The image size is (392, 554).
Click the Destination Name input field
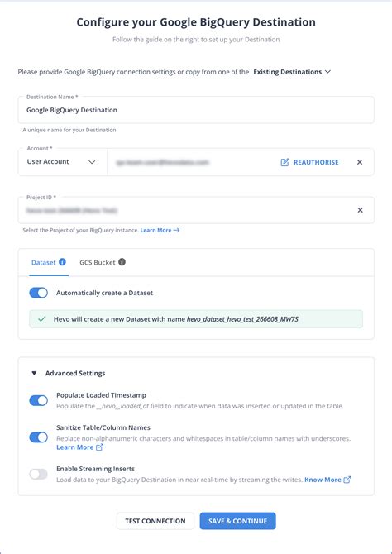(x=196, y=110)
